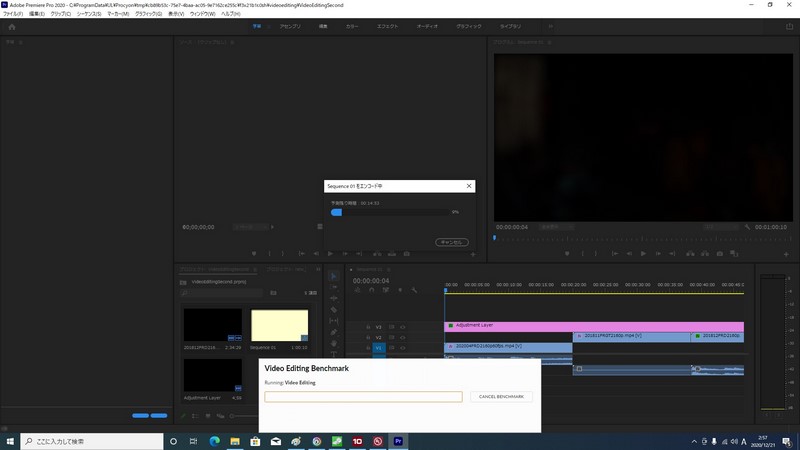Screen dimensions: 800x450
Task: Toggle V2 track lock
Action: tap(368, 337)
